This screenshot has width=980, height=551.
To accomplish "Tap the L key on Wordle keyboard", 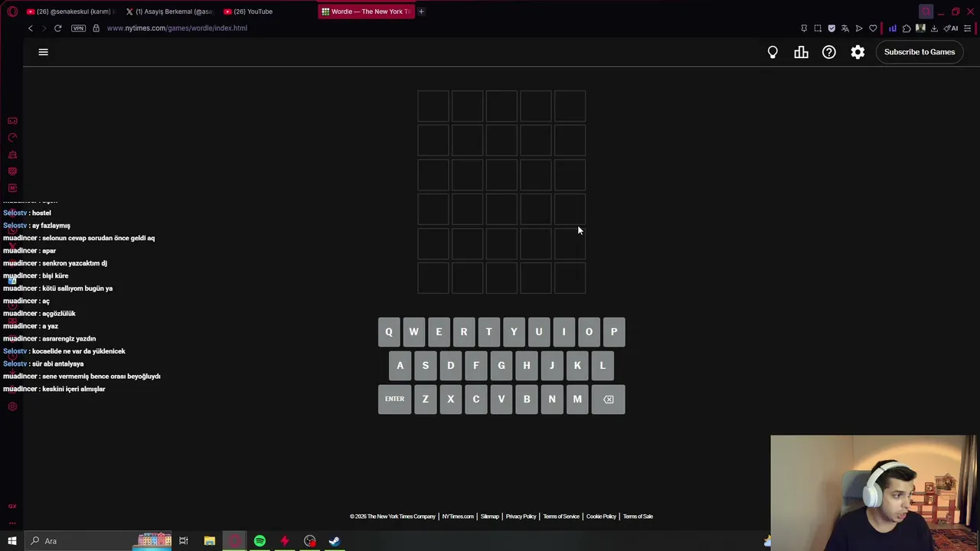I will coord(603,366).
